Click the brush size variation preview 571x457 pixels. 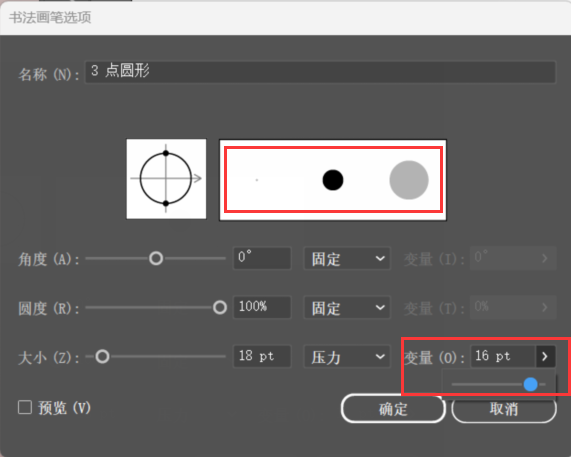[333, 180]
